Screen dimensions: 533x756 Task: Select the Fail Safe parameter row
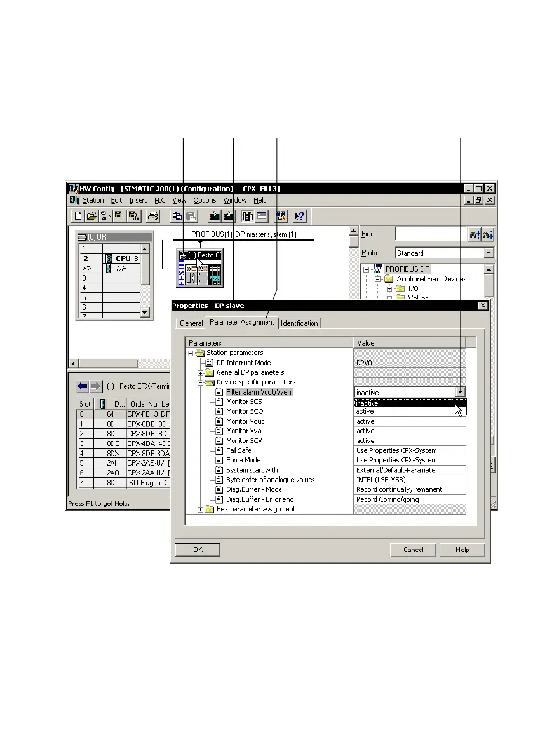coord(239,450)
